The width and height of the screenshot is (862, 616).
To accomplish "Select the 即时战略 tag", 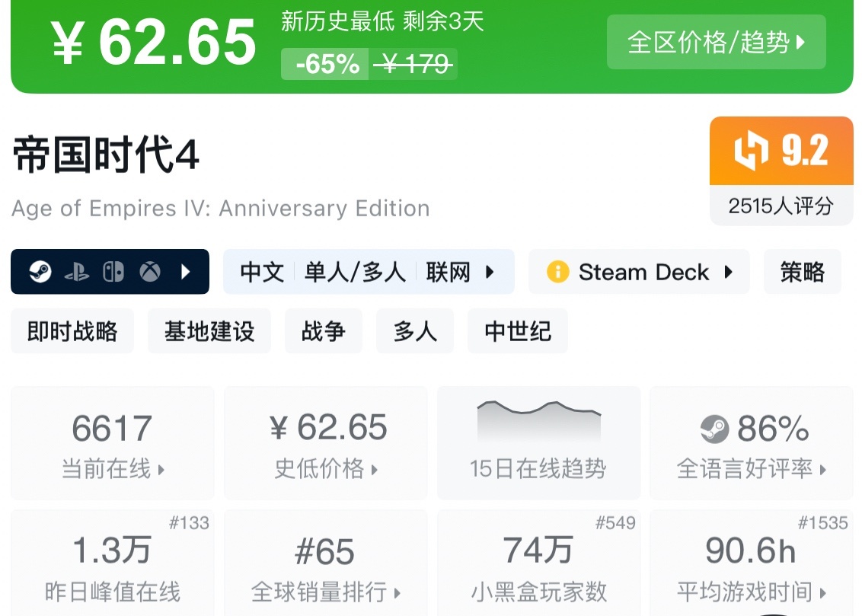I will click(72, 331).
